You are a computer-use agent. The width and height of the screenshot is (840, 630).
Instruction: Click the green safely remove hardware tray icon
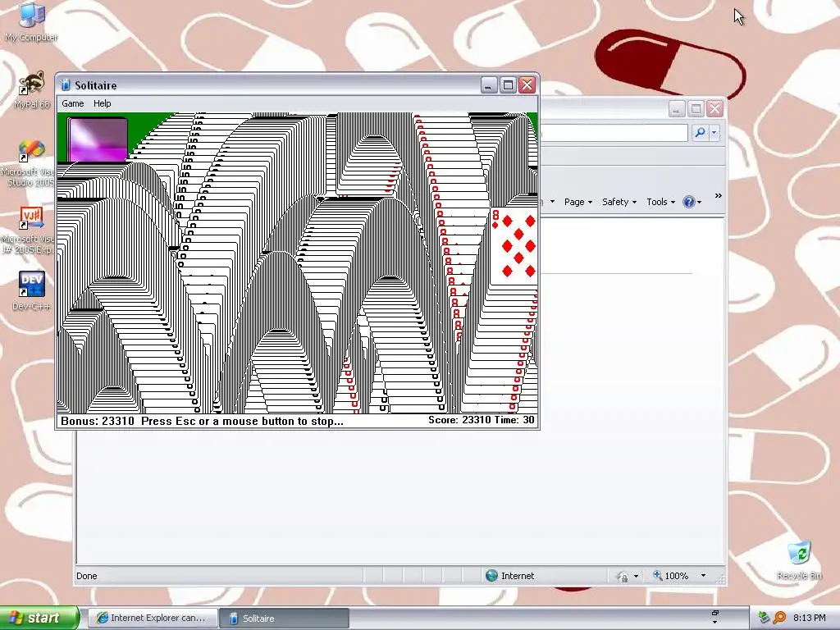point(763,618)
